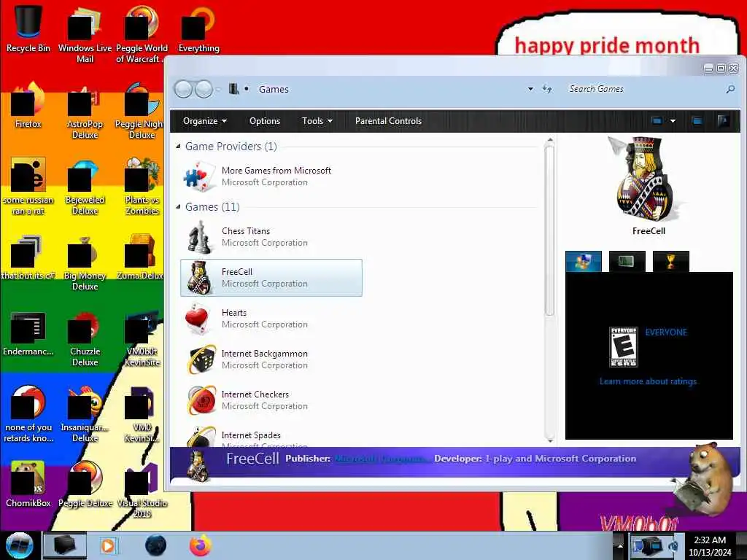Screen dimensions: 747x560
Task: Launch Firefox from the taskbar
Action: (200, 545)
